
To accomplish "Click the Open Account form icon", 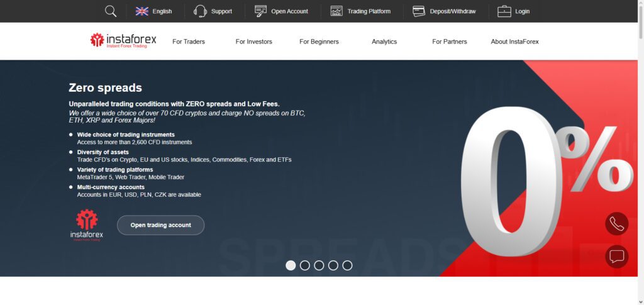I will tap(260, 11).
